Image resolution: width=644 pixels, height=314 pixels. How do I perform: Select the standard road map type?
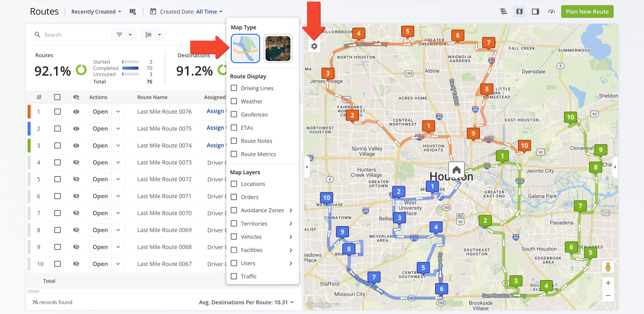(x=245, y=49)
